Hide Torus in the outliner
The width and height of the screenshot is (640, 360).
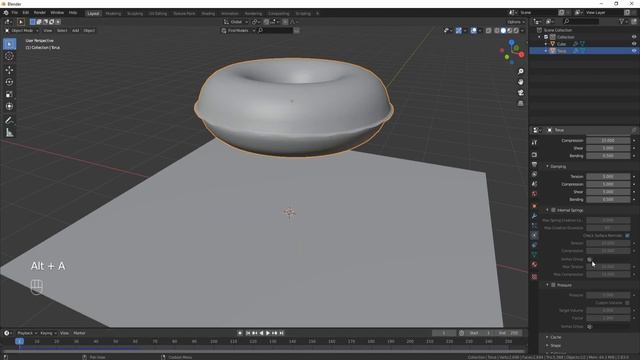coord(634,51)
